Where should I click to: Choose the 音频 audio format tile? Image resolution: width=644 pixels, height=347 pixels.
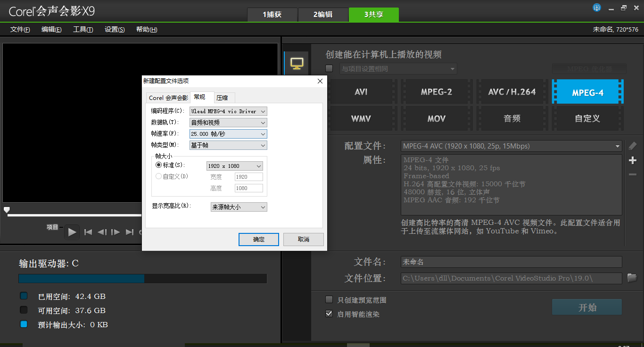tap(512, 118)
